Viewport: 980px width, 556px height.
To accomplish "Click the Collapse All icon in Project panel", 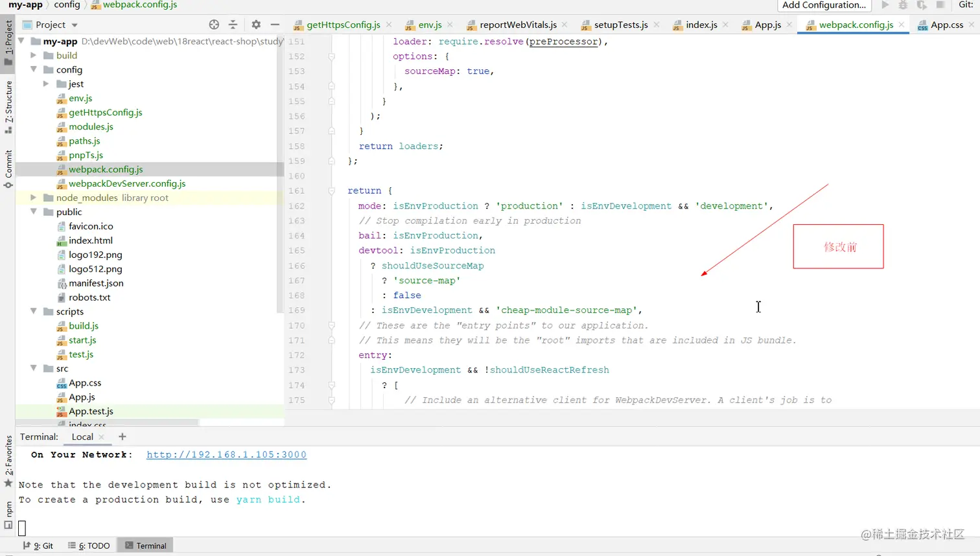I will tap(233, 25).
